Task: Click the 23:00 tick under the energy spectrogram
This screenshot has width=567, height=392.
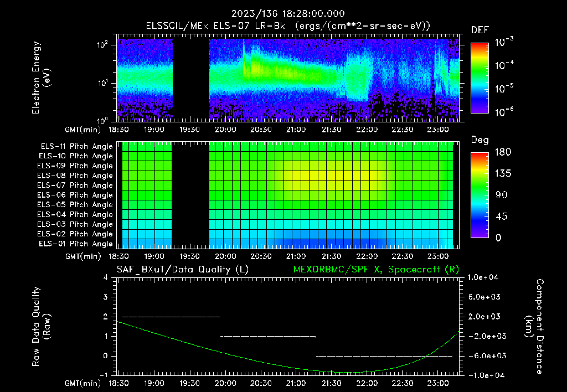Action: [x=438, y=130]
